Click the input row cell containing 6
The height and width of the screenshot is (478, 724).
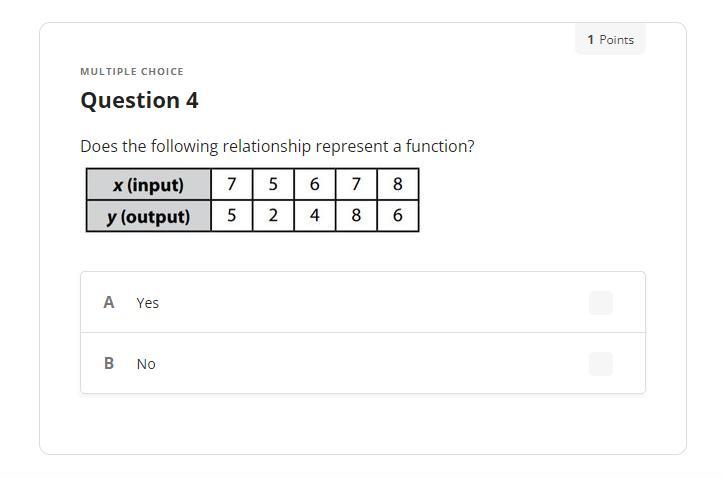(x=314, y=185)
